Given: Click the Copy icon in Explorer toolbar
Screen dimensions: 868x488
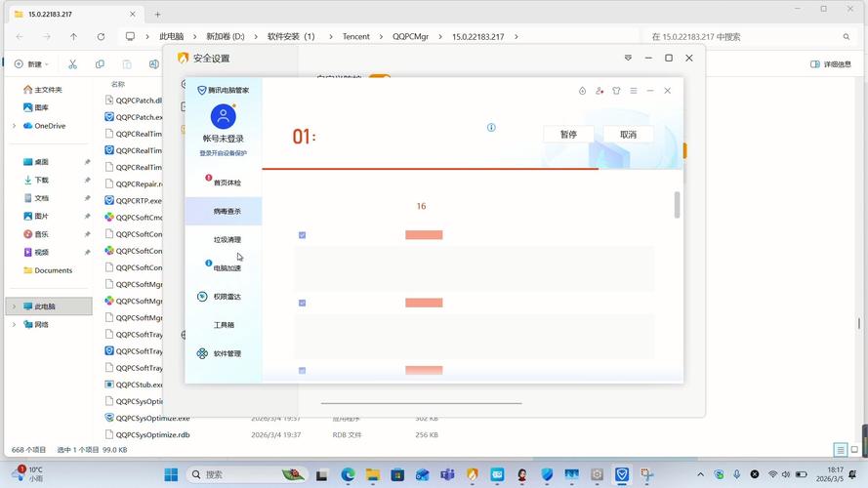Looking at the screenshot, I should point(100,64).
